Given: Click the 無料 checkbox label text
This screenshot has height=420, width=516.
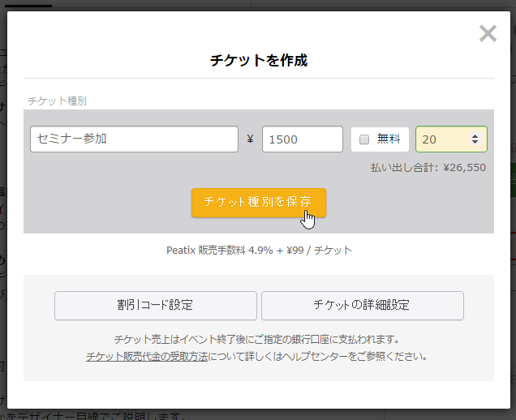Looking at the screenshot, I should tap(389, 139).
